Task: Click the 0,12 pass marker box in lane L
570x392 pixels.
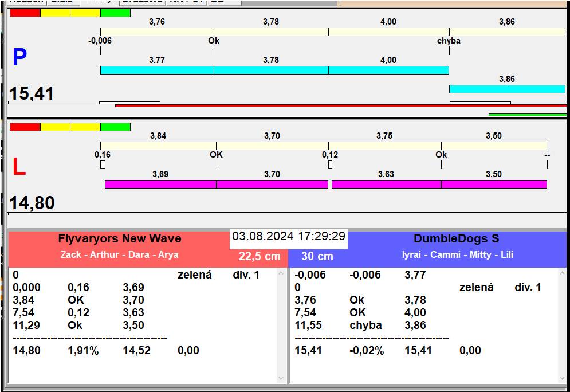Action: (330, 165)
